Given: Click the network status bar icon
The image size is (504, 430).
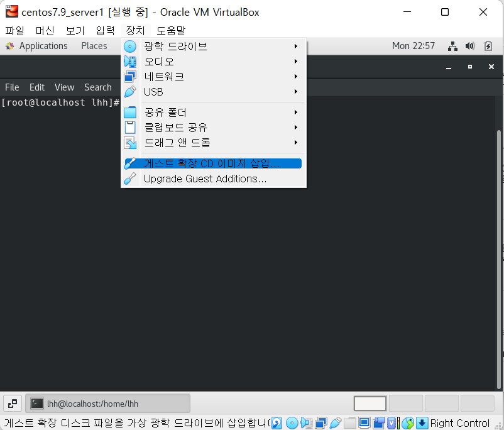Looking at the screenshot, I should pyautogui.click(x=320, y=423).
